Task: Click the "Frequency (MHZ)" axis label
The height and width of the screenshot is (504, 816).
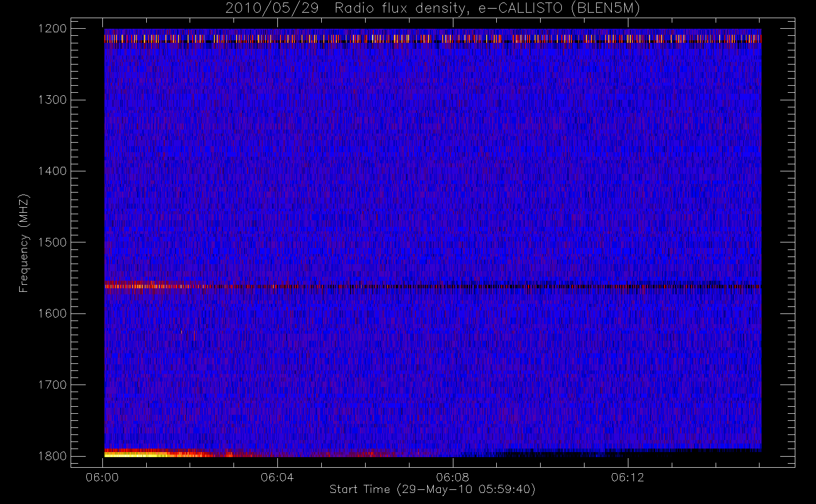Action: [x=24, y=243]
